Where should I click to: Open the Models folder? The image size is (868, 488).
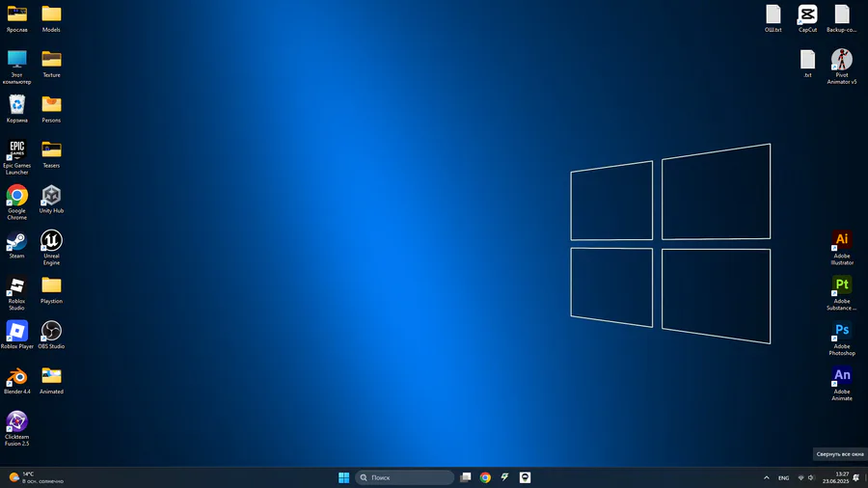[x=51, y=19]
